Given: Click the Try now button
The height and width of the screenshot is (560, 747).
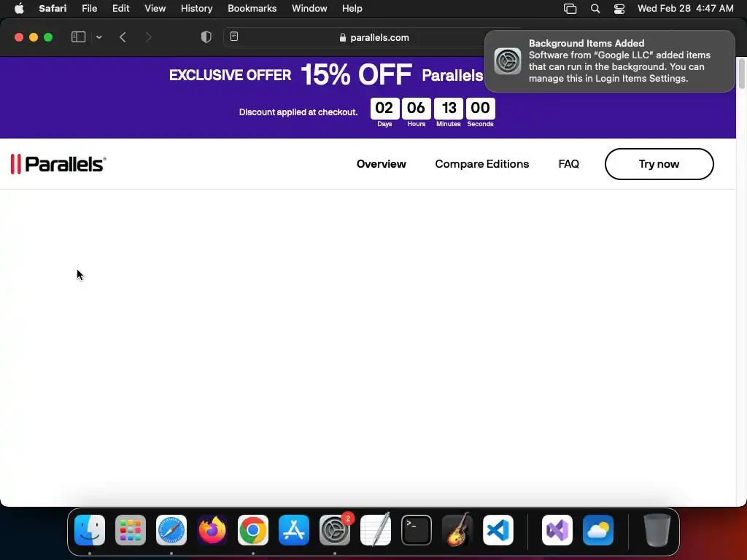Looking at the screenshot, I should 659,164.
